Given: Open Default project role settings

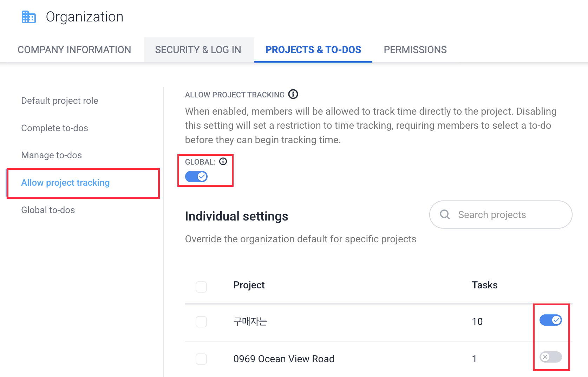Looking at the screenshot, I should (x=60, y=101).
